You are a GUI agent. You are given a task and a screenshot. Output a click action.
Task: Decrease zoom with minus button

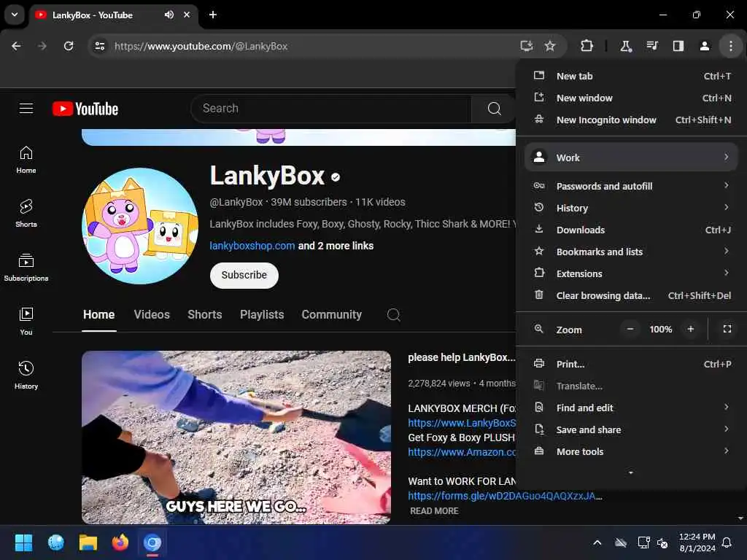click(x=630, y=329)
